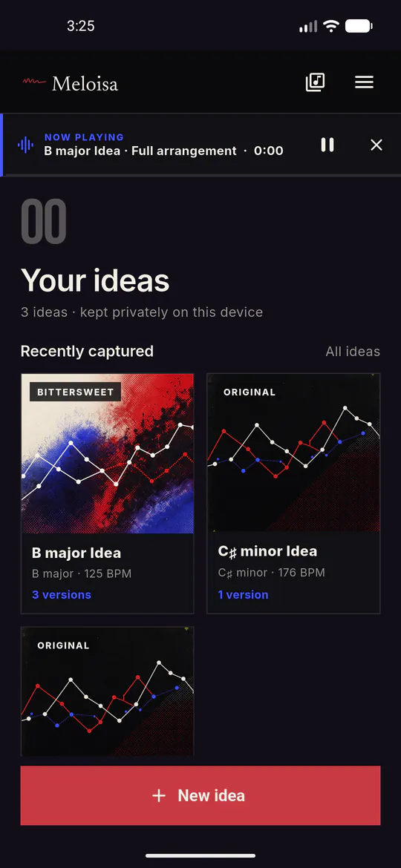
Task: Open All ideas link
Action: [353, 352]
